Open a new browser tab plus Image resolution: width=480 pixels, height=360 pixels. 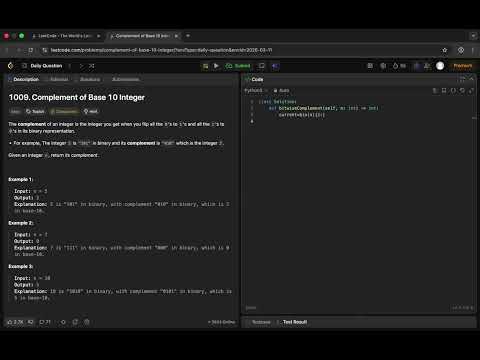click(x=188, y=36)
